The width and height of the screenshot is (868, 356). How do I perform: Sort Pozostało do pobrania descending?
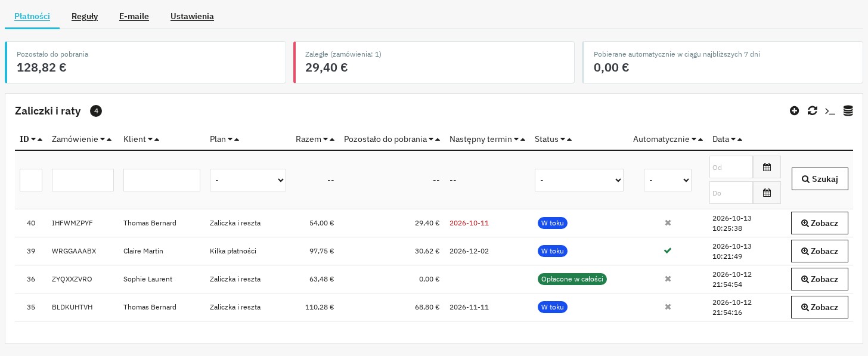coord(431,140)
